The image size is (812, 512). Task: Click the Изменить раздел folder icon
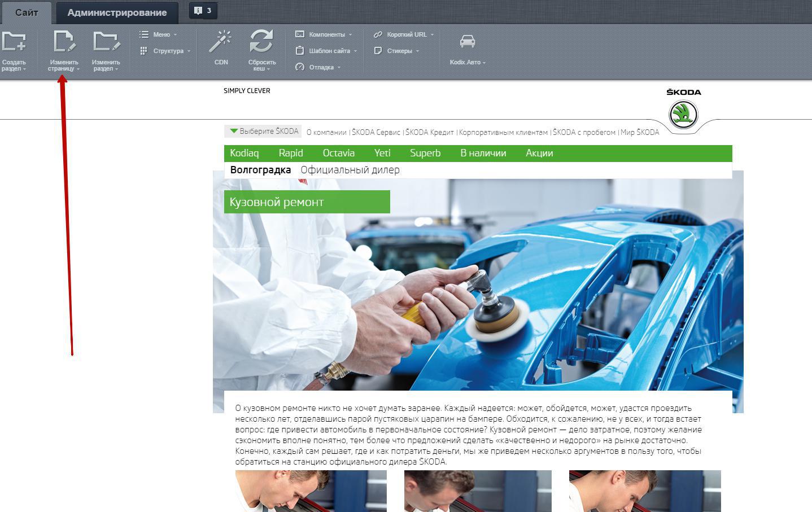pyautogui.click(x=106, y=42)
